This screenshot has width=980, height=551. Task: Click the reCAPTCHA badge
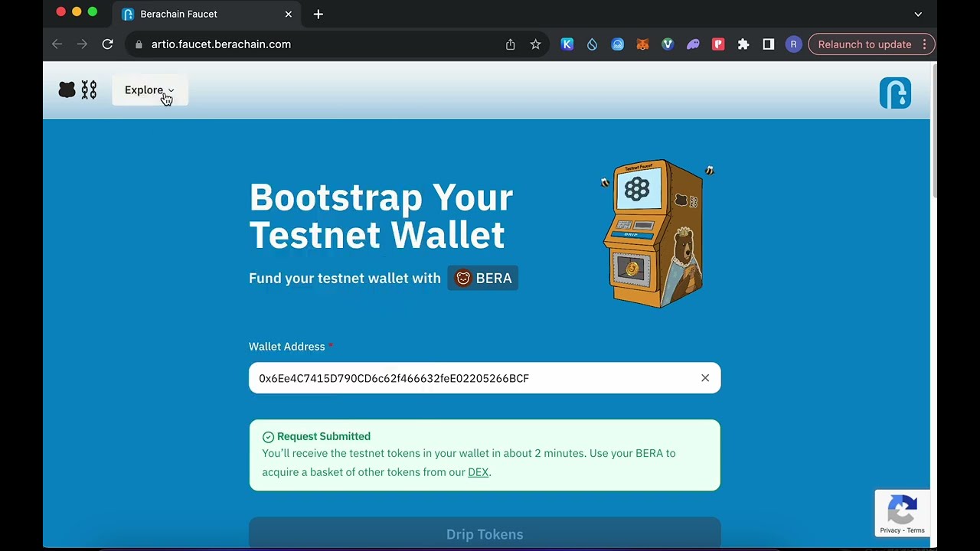pyautogui.click(x=902, y=513)
